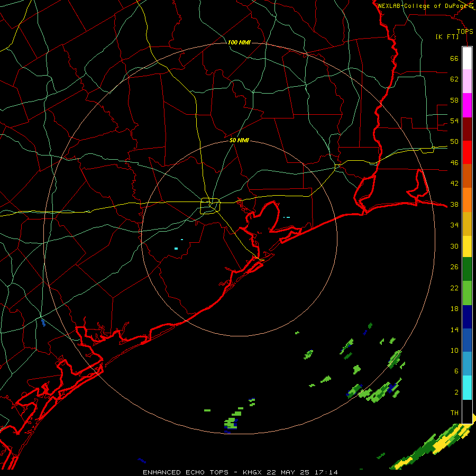Click the '50' legend value
This screenshot has width=476, height=476.
coord(454,142)
